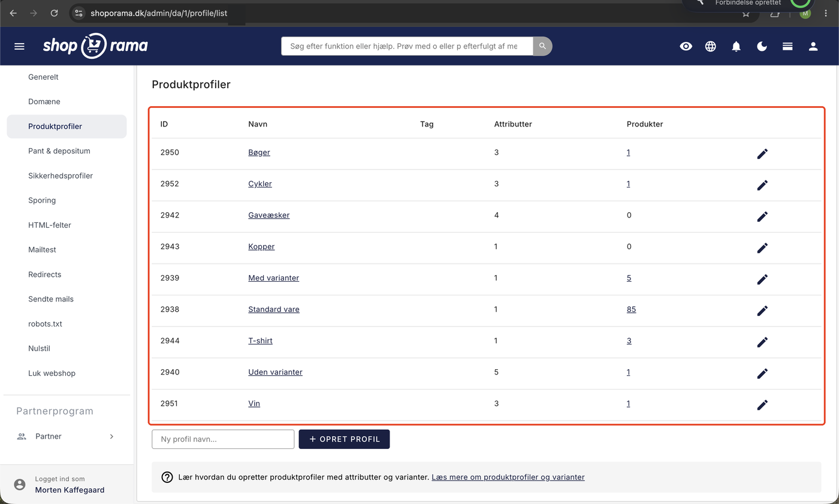839x504 pixels.
Task: Click the Ny profil navn input field
Action: (x=223, y=439)
